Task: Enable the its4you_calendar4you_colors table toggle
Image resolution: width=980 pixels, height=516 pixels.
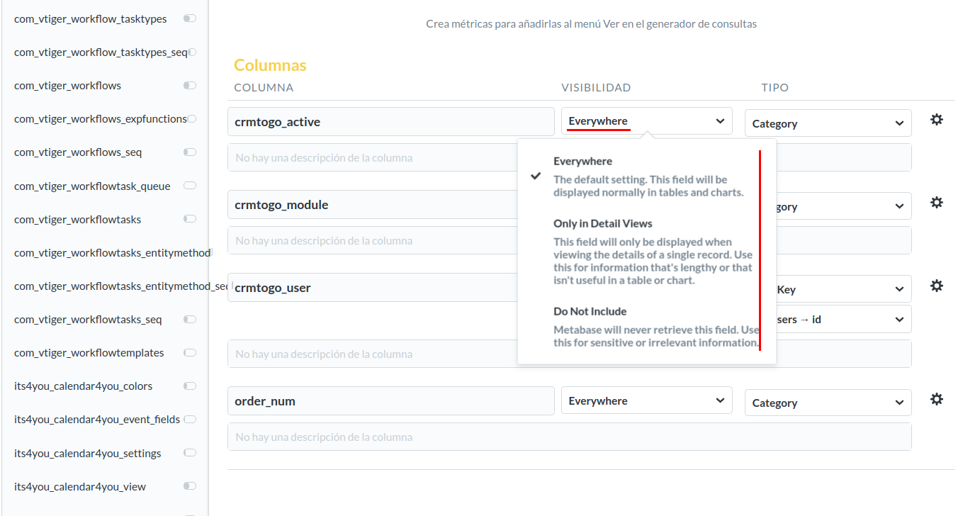Action: tap(189, 386)
